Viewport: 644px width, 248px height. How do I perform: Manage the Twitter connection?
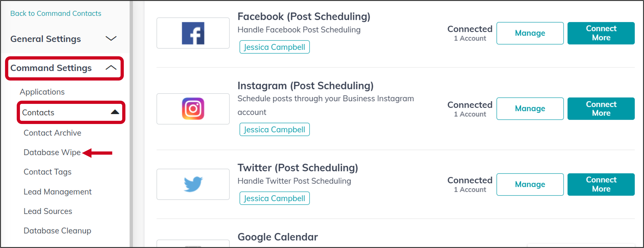[x=530, y=184]
